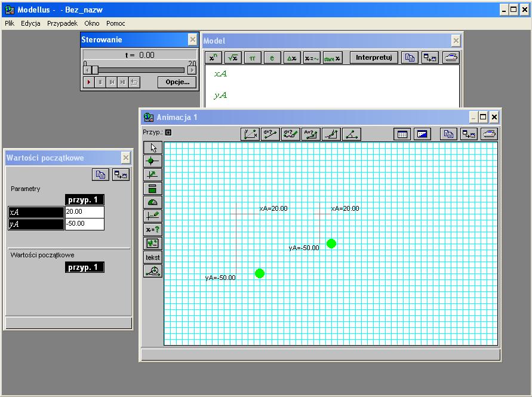
Task: Click Interpretuj to interpret the model
Action: tap(374, 57)
